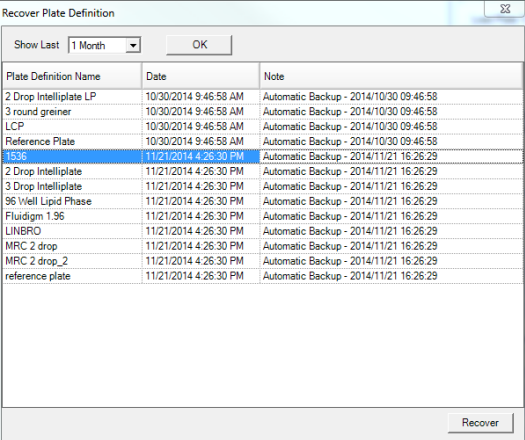Screen dimensions: 525x440
Task: Sort by Plate Definition Name column header
Action: coord(72,76)
